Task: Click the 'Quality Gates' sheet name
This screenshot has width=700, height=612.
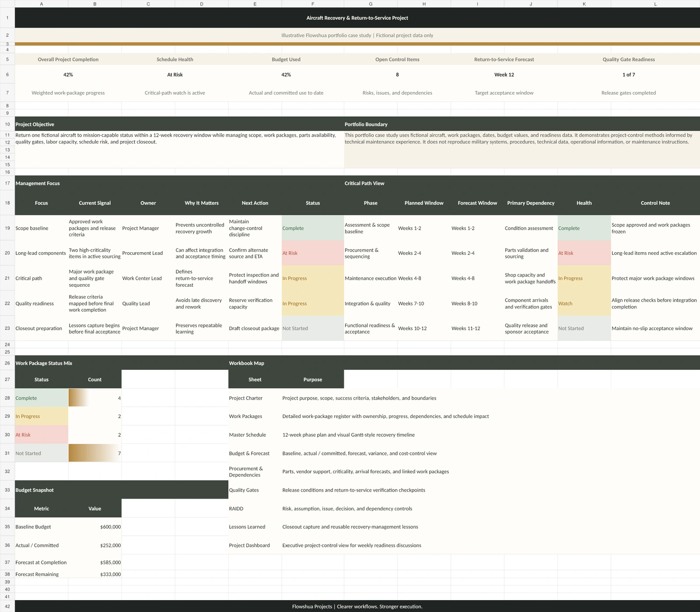Action: click(244, 490)
